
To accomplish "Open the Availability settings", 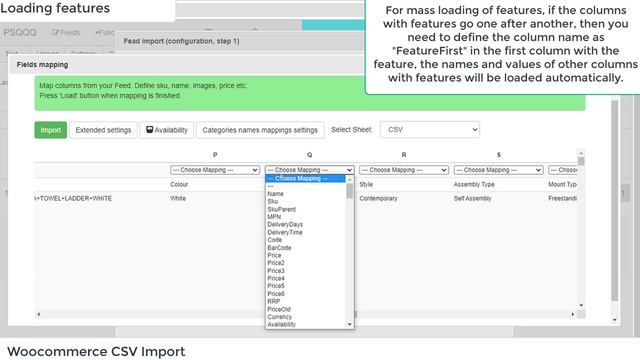I will coord(167,130).
